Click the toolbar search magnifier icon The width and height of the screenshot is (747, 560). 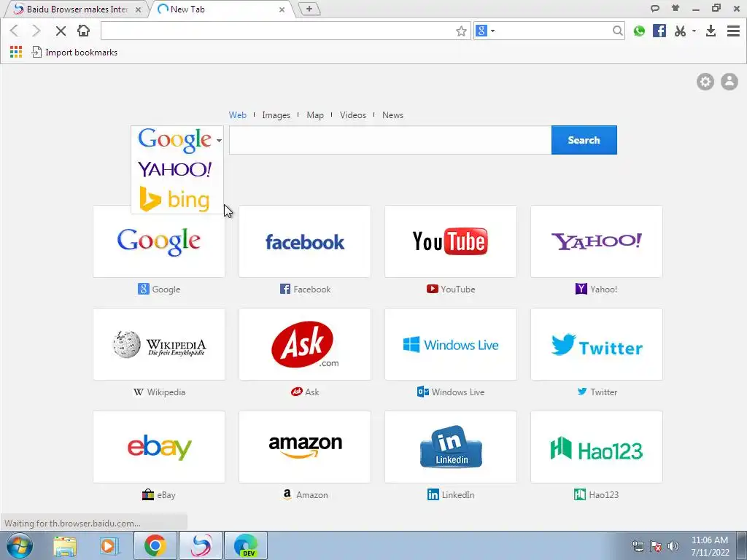617,31
